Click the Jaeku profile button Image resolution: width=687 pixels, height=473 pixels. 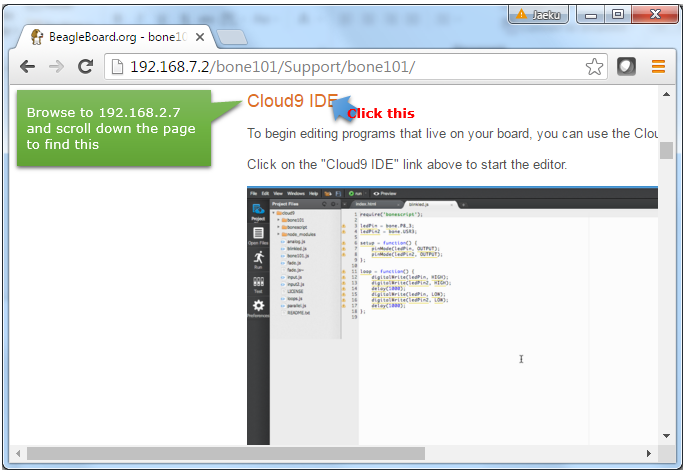pyautogui.click(x=538, y=14)
